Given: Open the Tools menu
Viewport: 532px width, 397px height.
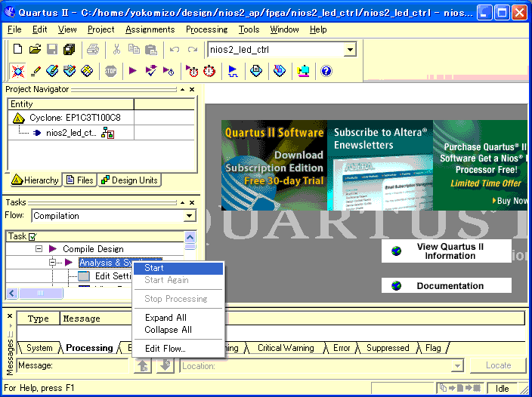Looking at the screenshot, I should (249, 29).
